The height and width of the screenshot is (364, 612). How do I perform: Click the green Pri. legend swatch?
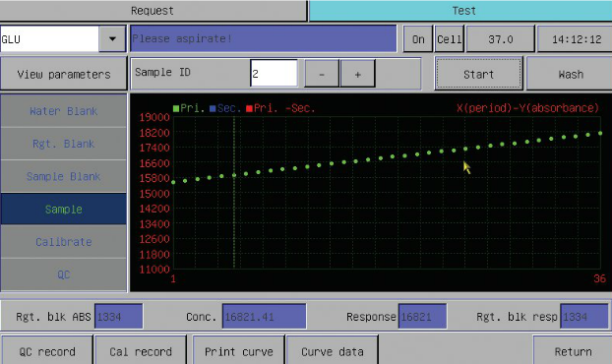176,108
